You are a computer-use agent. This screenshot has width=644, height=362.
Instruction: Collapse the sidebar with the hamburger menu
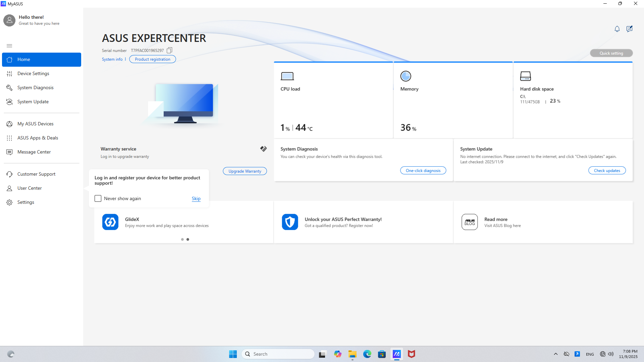(9, 46)
